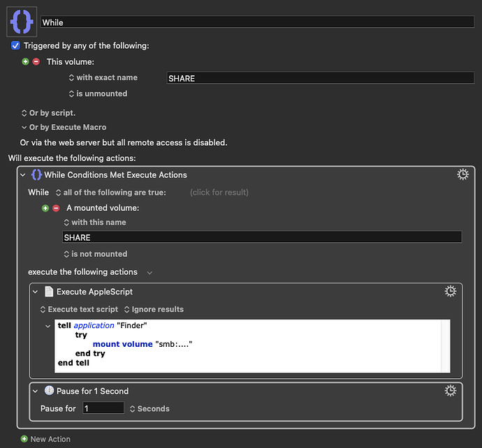The image size is (482, 448).
Task: Open 'is unmounted' trigger dropdown
Action: [x=98, y=94]
